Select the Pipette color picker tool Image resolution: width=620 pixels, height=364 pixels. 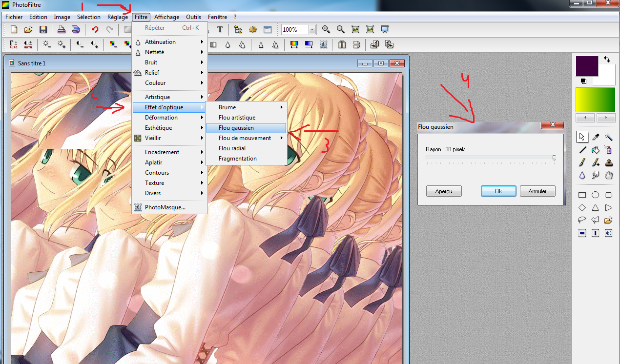(596, 137)
